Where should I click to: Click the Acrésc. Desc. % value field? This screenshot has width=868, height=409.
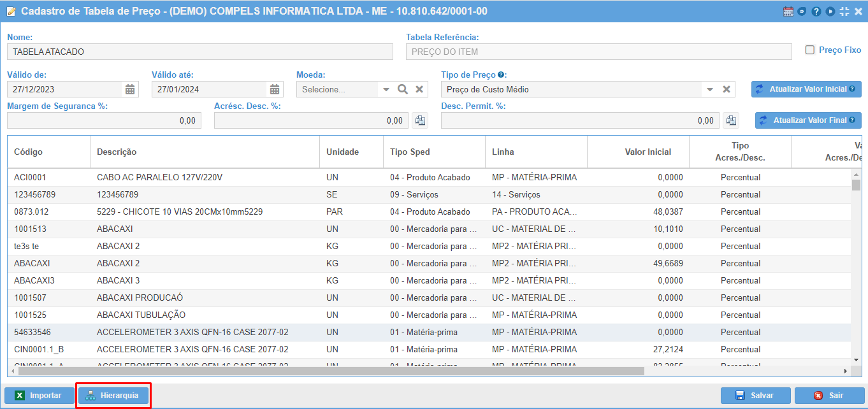[x=311, y=120]
